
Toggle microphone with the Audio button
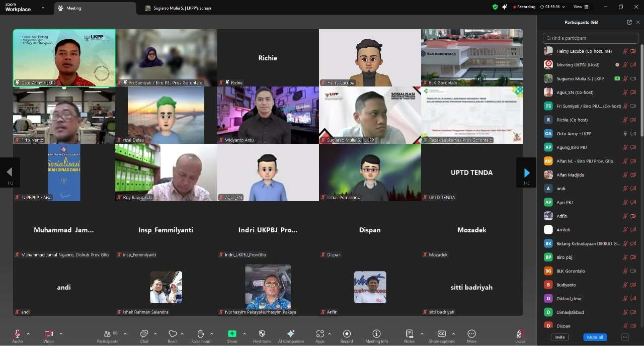click(x=18, y=334)
